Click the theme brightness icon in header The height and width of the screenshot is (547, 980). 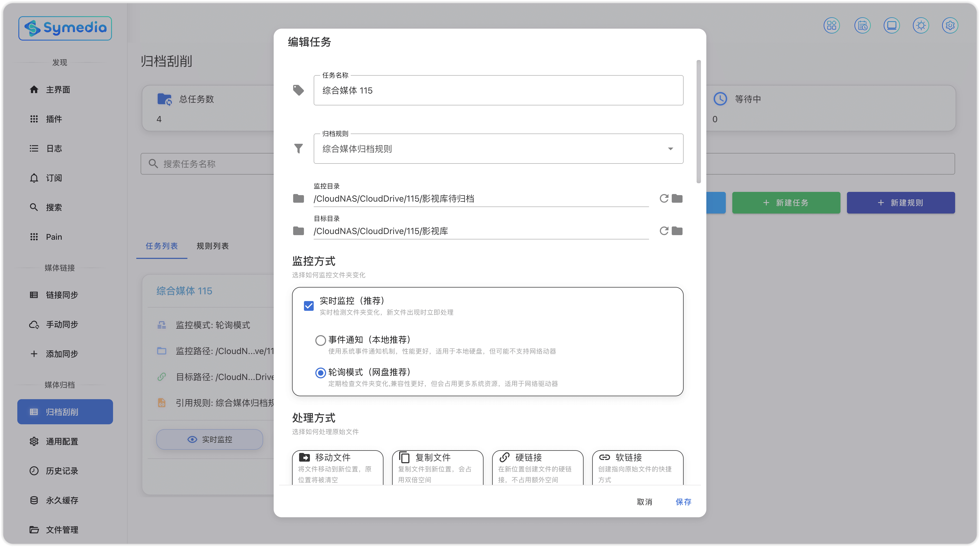[x=921, y=25]
